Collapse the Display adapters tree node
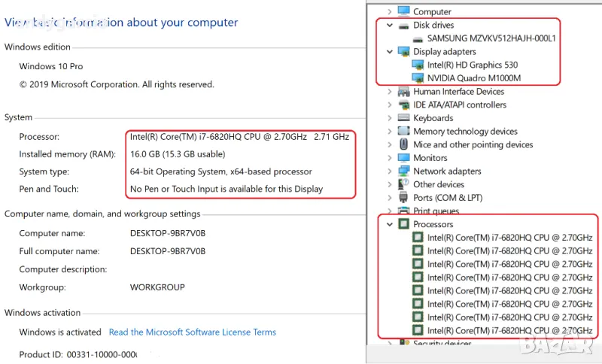The image size is (602, 364). coord(389,52)
